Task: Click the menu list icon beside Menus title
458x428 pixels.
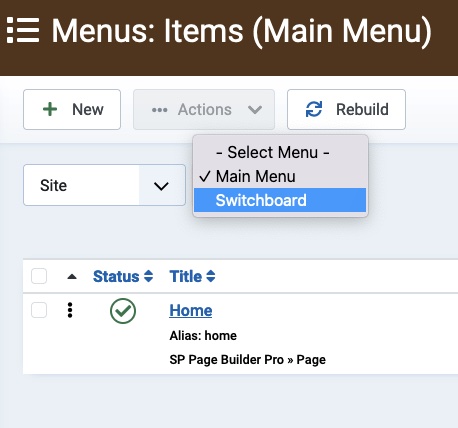Action: [x=23, y=30]
